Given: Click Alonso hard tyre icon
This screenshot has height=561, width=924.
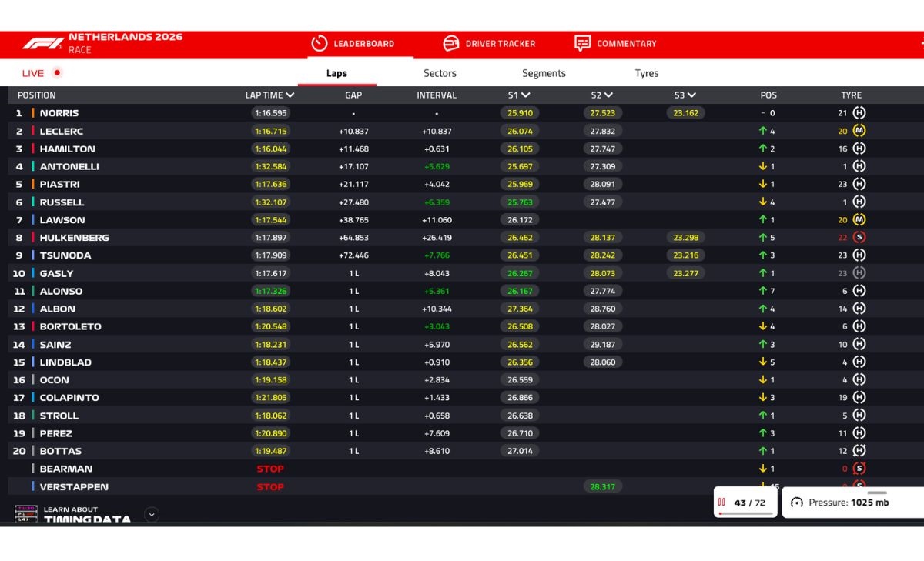Looking at the screenshot, I should coord(859,291).
